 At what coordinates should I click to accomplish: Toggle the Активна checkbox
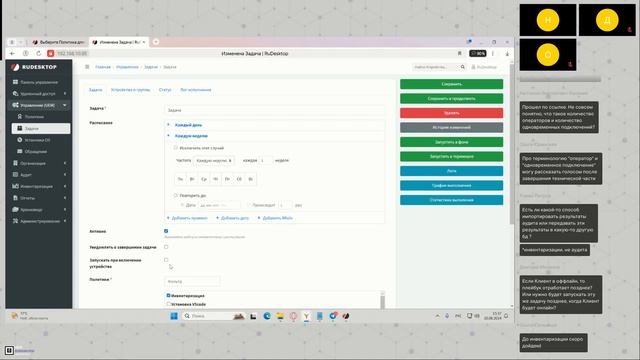coord(166,231)
